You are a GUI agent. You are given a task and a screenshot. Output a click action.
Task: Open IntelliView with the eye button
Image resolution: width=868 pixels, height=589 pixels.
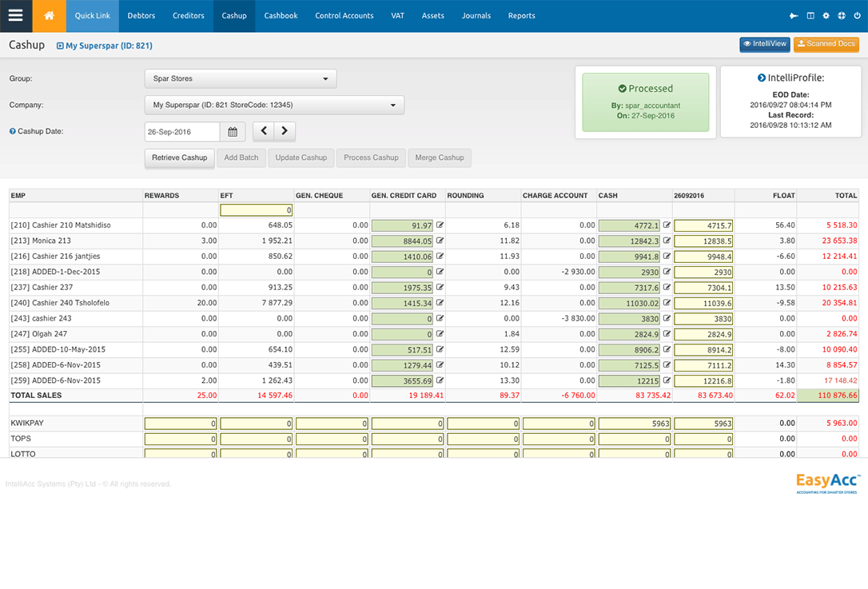(x=765, y=44)
